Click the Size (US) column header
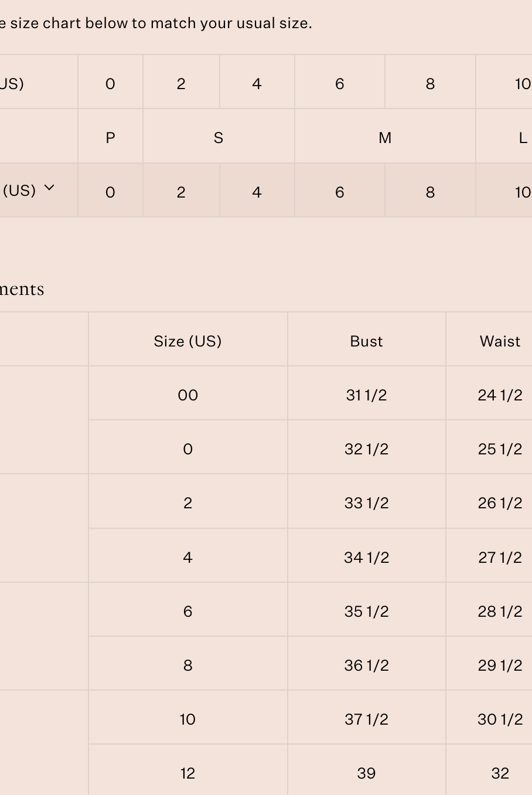Screen dimensions: 532x795 [x=187, y=341]
